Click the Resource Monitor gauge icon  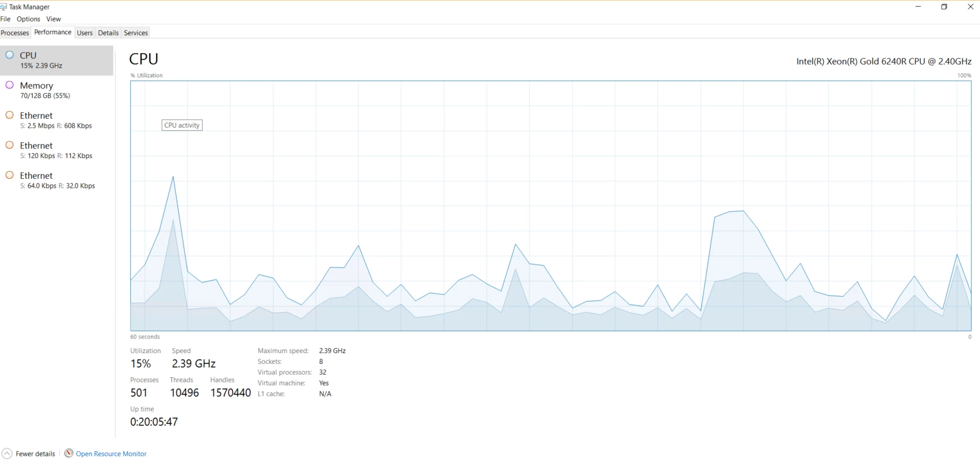pos(68,453)
